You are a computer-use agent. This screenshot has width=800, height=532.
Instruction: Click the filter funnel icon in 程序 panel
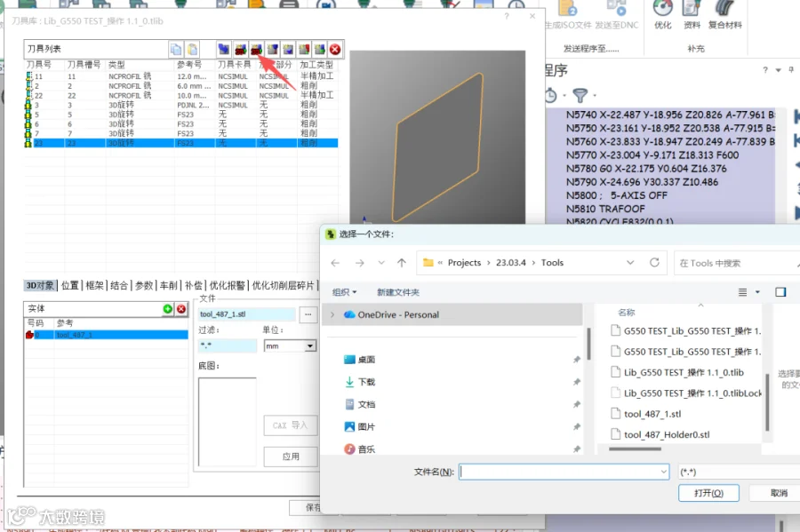pyautogui.click(x=580, y=95)
